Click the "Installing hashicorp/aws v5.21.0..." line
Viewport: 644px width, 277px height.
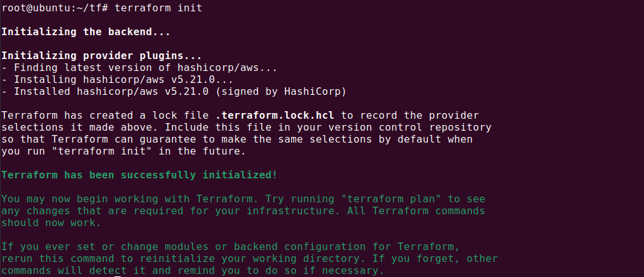(x=126, y=80)
